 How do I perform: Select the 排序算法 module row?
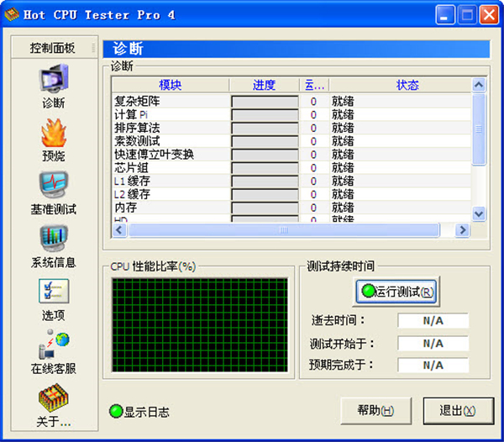coord(291,128)
